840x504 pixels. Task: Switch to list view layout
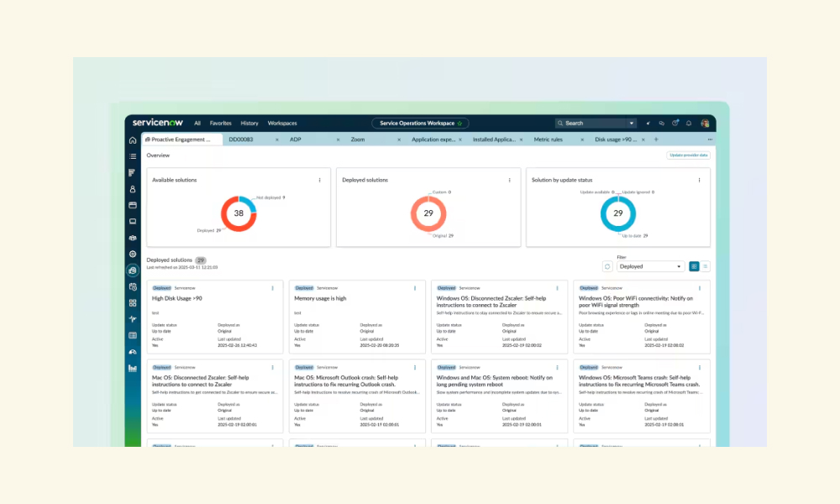[705, 266]
